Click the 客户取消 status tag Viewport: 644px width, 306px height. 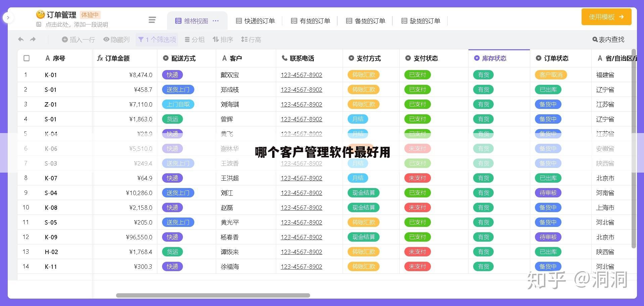[x=551, y=75]
